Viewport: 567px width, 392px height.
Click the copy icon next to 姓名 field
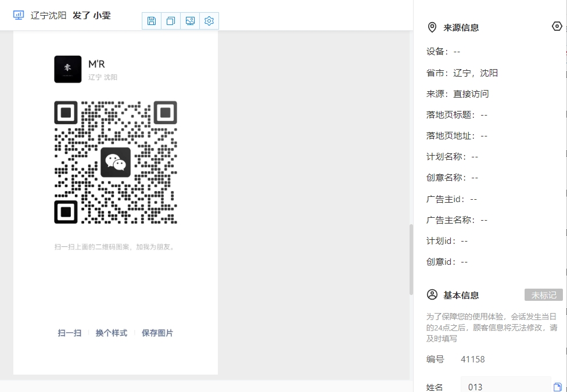[558, 387]
